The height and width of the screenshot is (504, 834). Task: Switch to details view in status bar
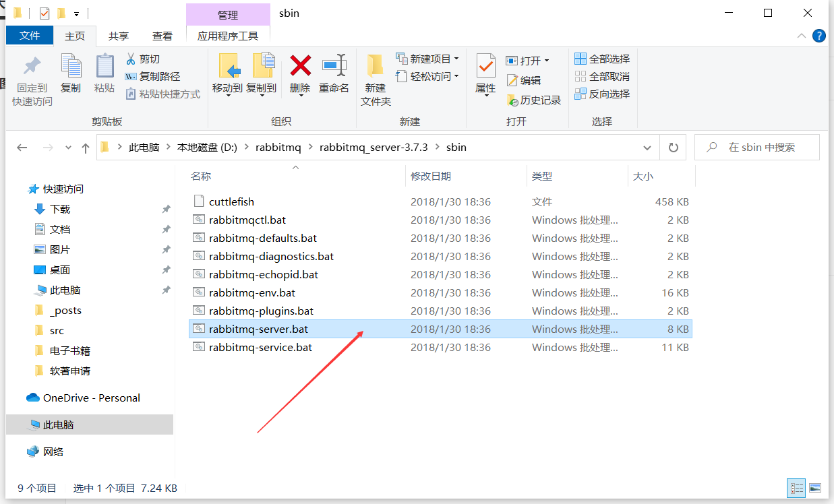tap(797, 488)
